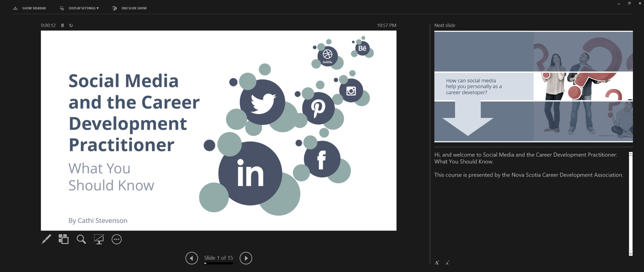Minimize the presenter view window
Screen dimensions: 644x272
619,4
